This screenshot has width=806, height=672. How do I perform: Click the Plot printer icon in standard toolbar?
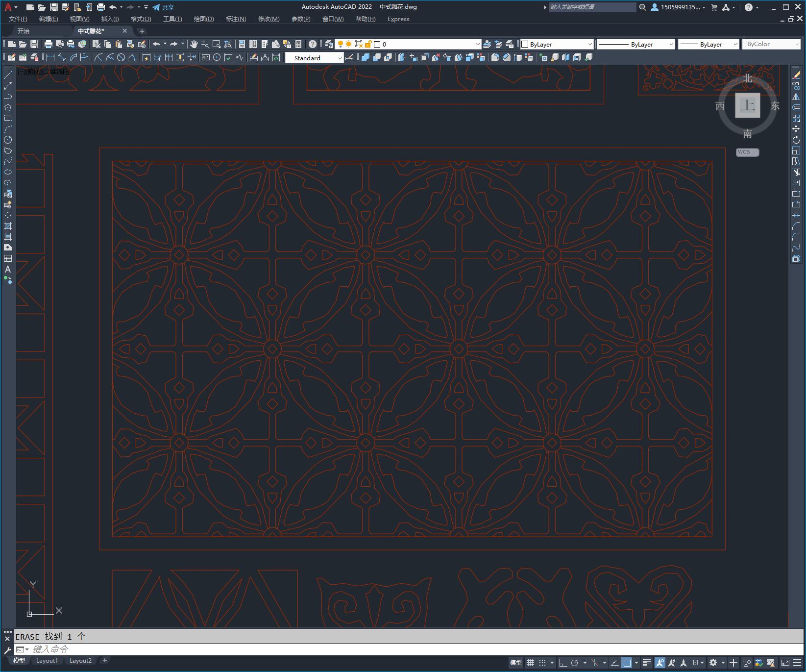point(48,44)
